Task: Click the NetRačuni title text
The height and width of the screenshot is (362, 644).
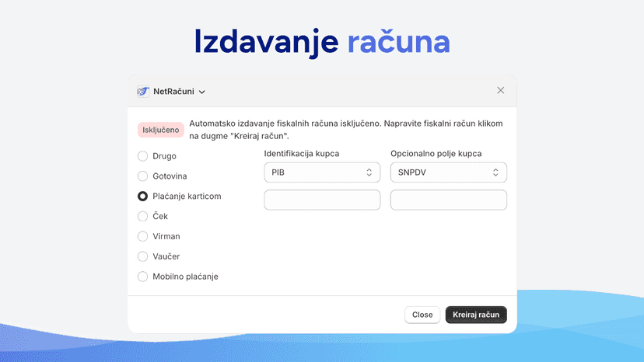Action: 173,92
